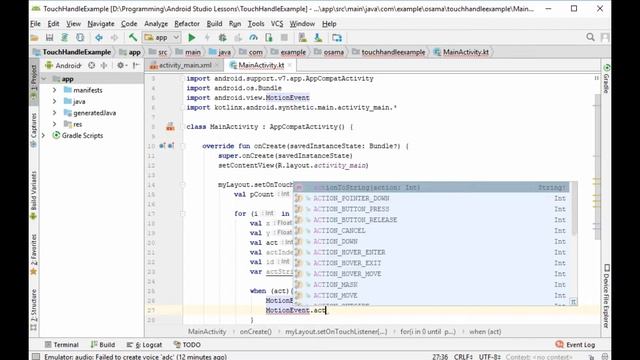Toggle the Build Variants side tab
This screenshot has height=360, width=640.
pyautogui.click(x=34, y=196)
